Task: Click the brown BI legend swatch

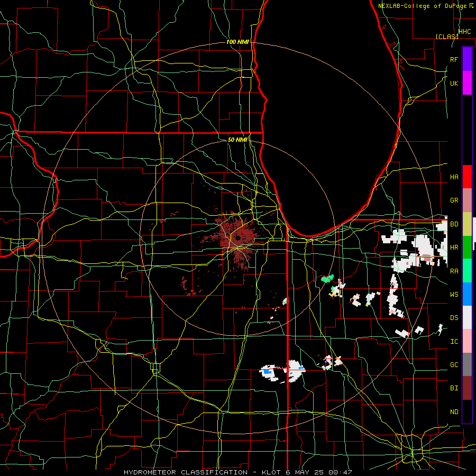Action: coord(467,388)
